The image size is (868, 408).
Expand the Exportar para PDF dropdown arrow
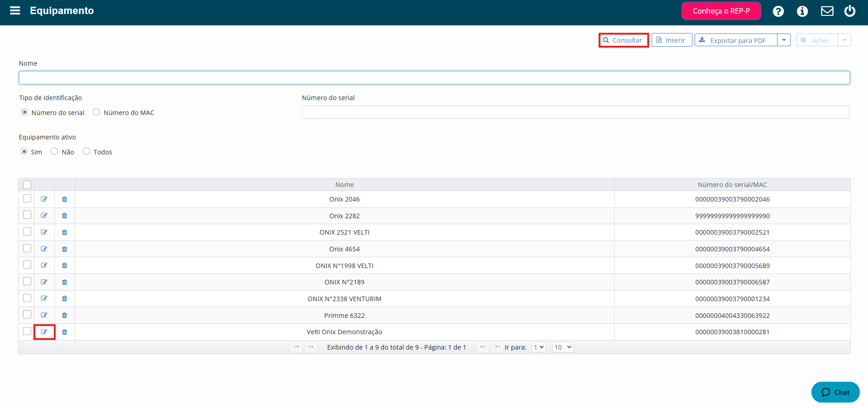pos(784,40)
